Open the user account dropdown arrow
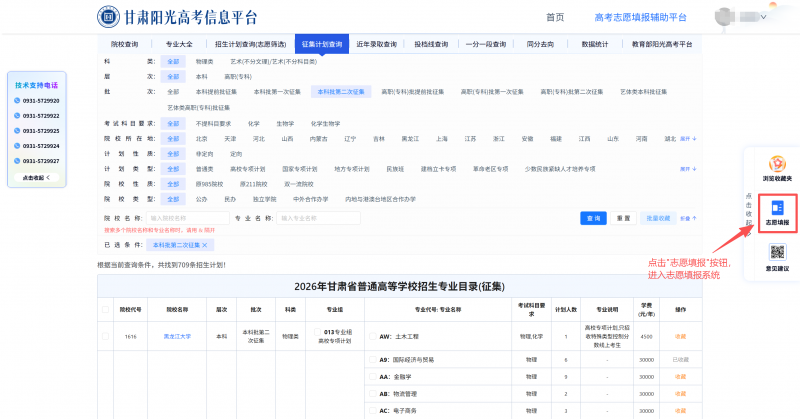The height and width of the screenshot is (419, 800). [x=763, y=17]
